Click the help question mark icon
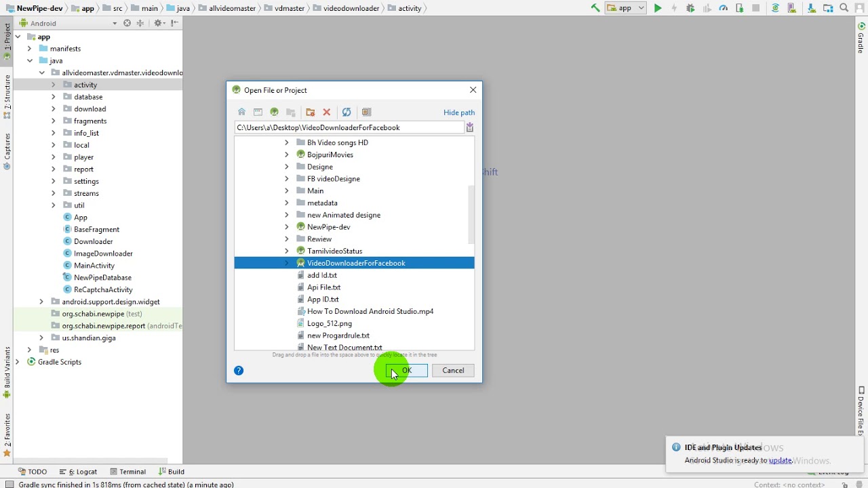868x488 pixels. coord(239,370)
